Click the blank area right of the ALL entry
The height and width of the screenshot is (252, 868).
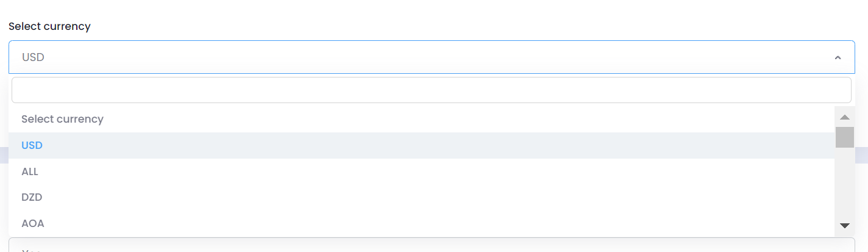tap(427, 171)
